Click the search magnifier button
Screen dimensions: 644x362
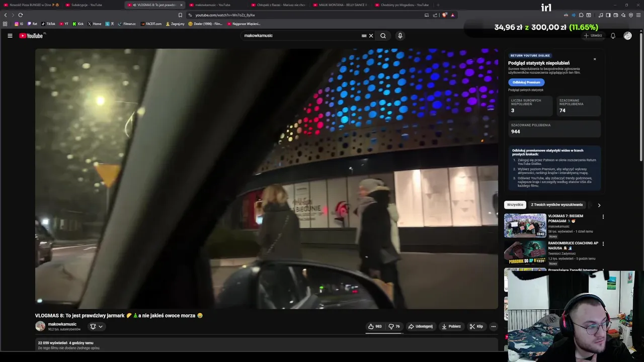[383, 36]
